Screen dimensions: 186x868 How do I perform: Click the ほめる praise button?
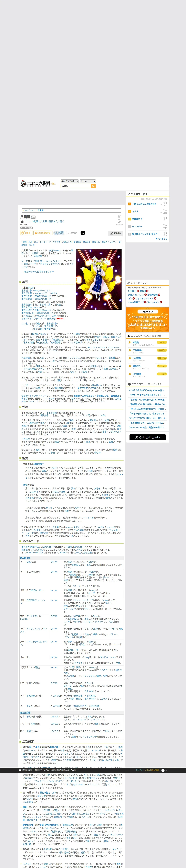pyautogui.click(x=26, y=233)
